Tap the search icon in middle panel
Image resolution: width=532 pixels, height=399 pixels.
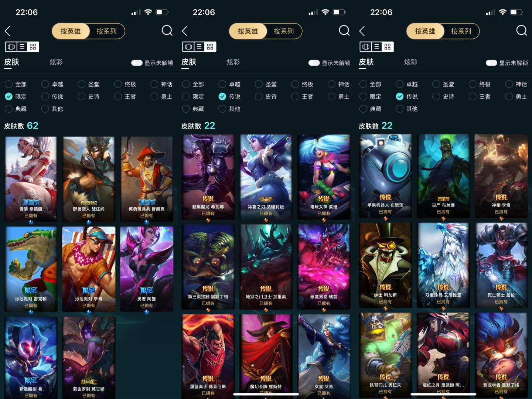(344, 30)
